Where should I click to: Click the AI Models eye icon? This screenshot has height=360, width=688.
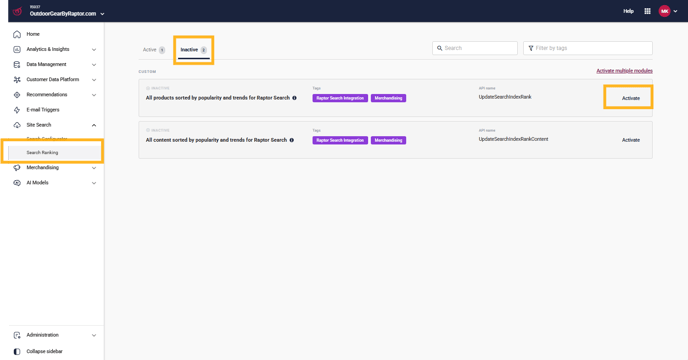17,183
